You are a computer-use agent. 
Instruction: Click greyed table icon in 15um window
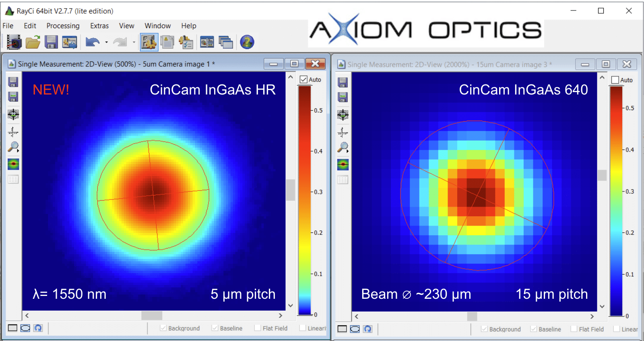[343, 180]
